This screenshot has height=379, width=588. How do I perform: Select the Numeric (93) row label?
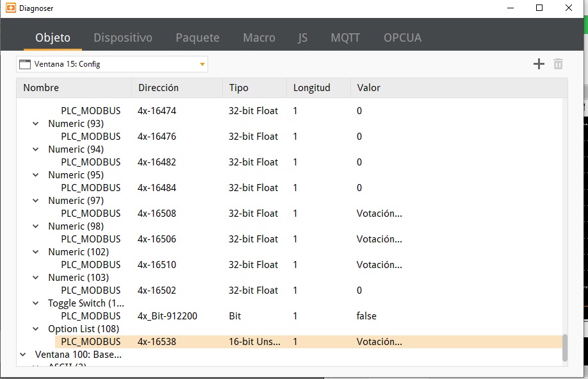76,124
